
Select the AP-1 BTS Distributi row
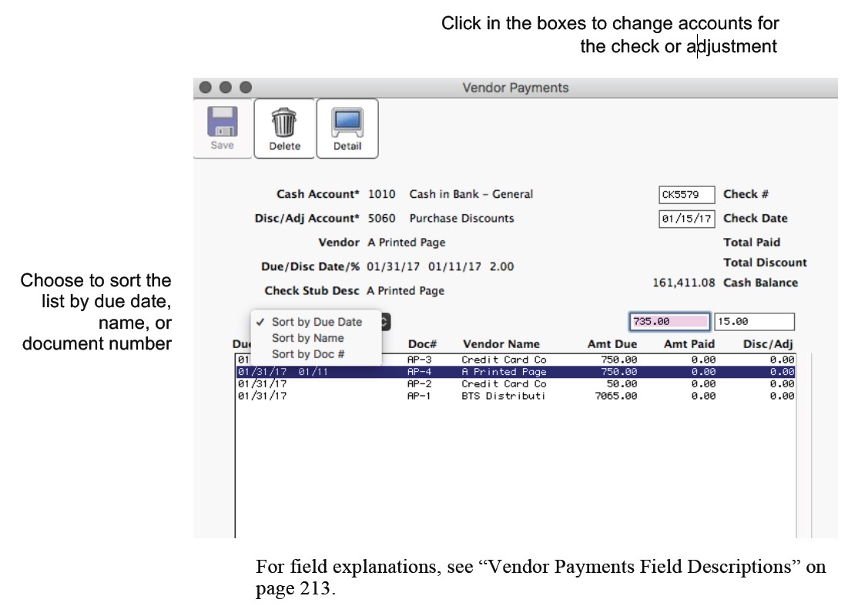514,396
